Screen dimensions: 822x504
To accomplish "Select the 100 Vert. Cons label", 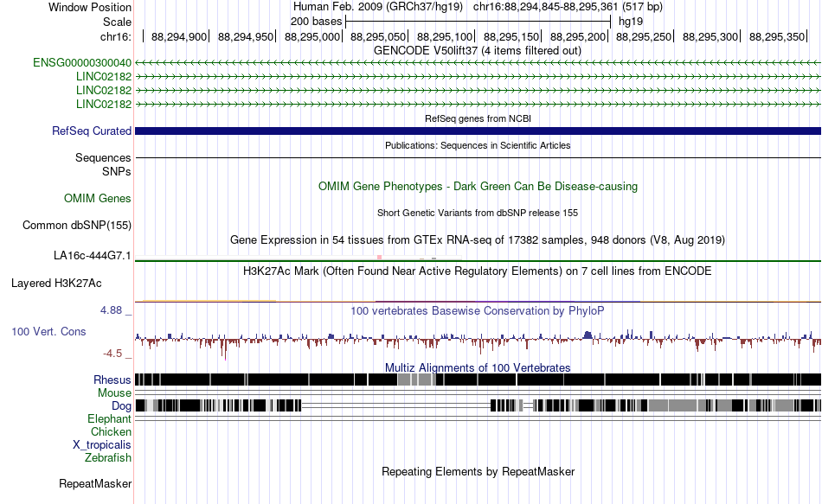I will [x=48, y=332].
